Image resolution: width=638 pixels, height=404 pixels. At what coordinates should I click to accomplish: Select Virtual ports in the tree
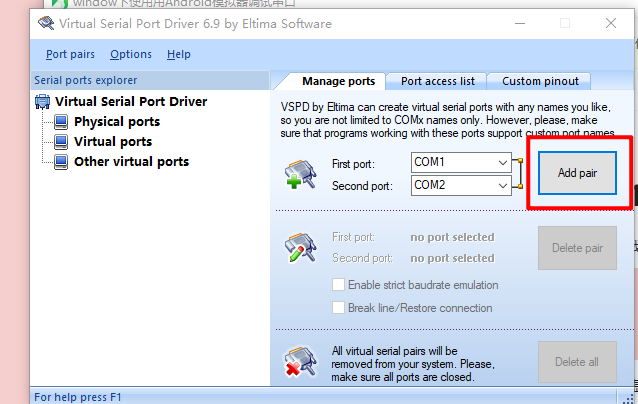click(113, 142)
